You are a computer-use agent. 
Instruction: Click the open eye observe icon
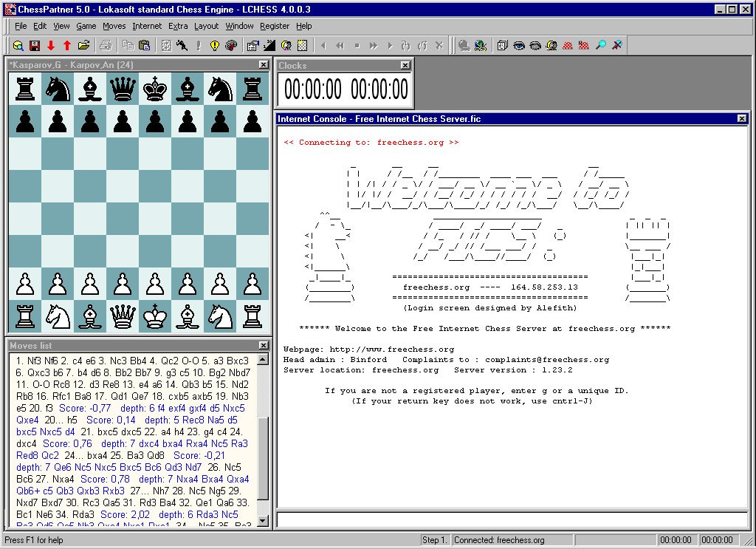coord(519,45)
